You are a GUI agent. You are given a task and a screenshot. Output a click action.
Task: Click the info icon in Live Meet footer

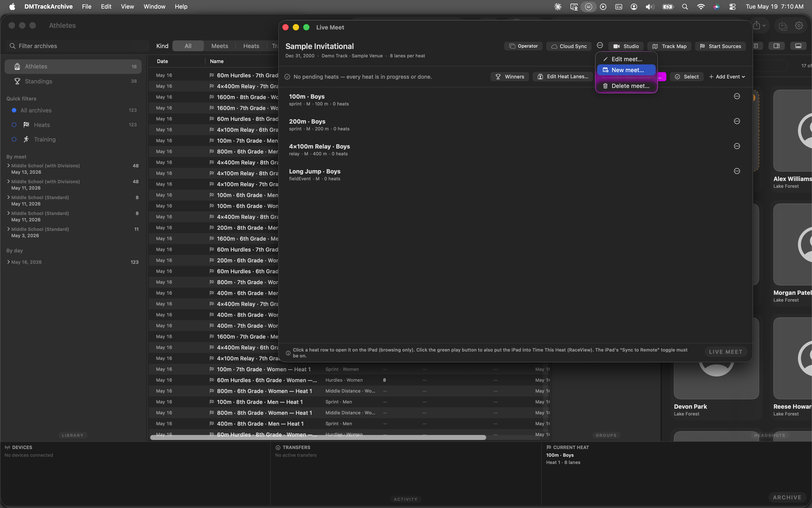pos(288,353)
